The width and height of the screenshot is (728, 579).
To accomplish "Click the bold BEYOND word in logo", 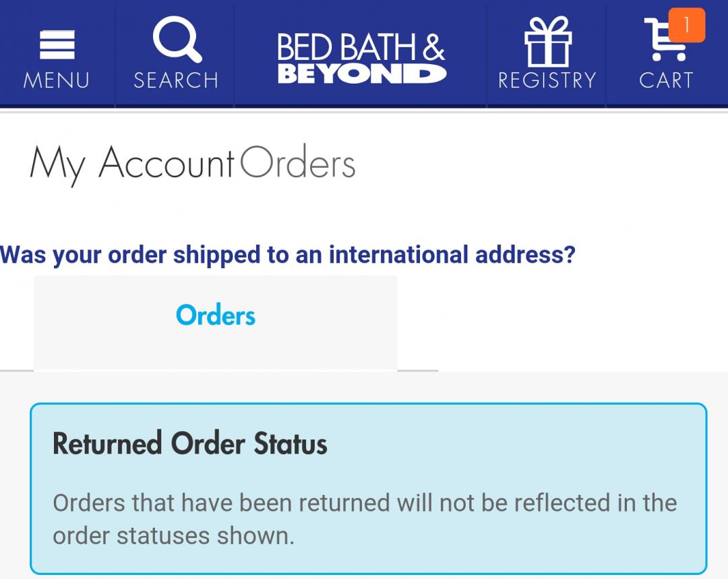I will 361,73.
